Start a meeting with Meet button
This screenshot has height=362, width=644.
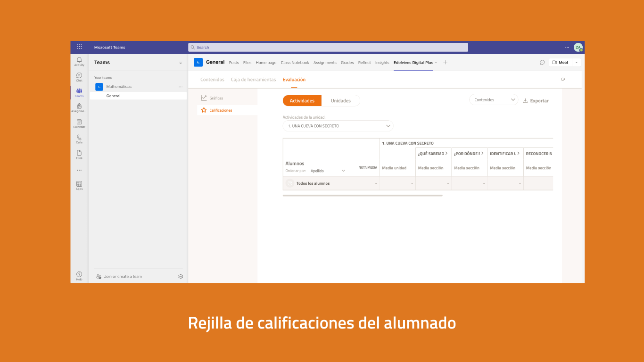click(x=560, y=62)
